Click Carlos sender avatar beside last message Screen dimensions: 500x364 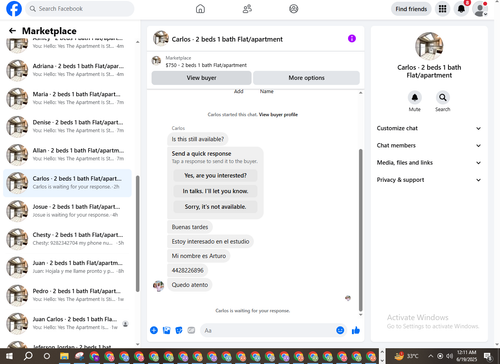coord(158,286)
